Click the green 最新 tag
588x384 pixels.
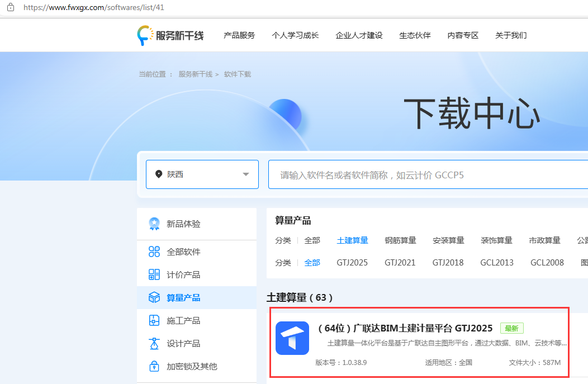511,329
